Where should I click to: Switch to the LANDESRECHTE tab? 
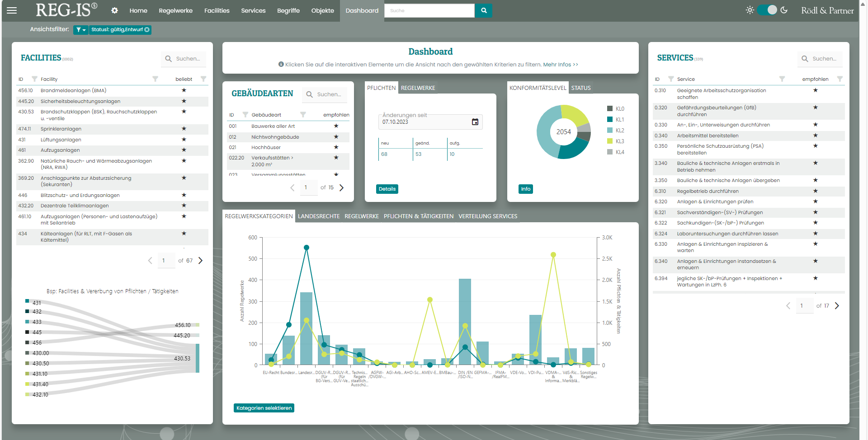click(318, 216)
